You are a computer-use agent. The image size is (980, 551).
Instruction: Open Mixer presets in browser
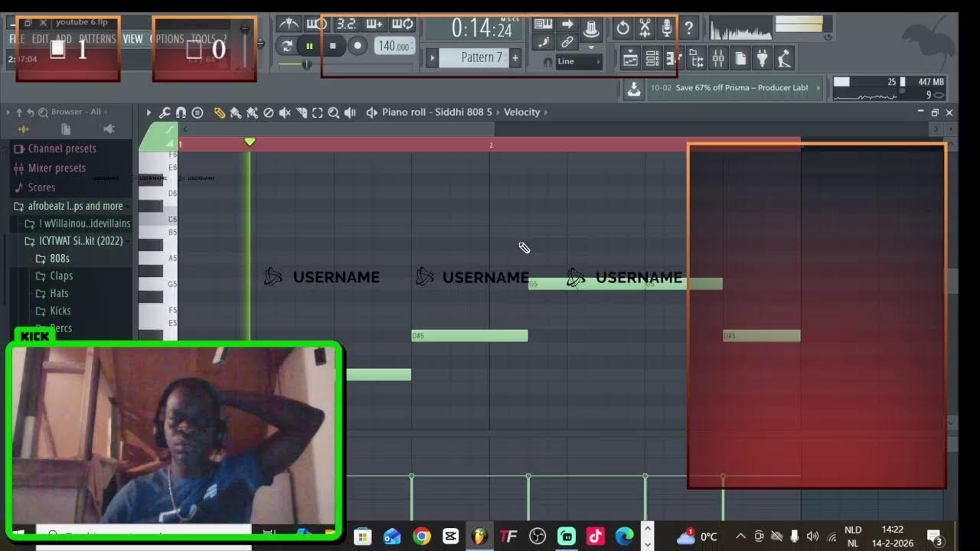(57, 168)
